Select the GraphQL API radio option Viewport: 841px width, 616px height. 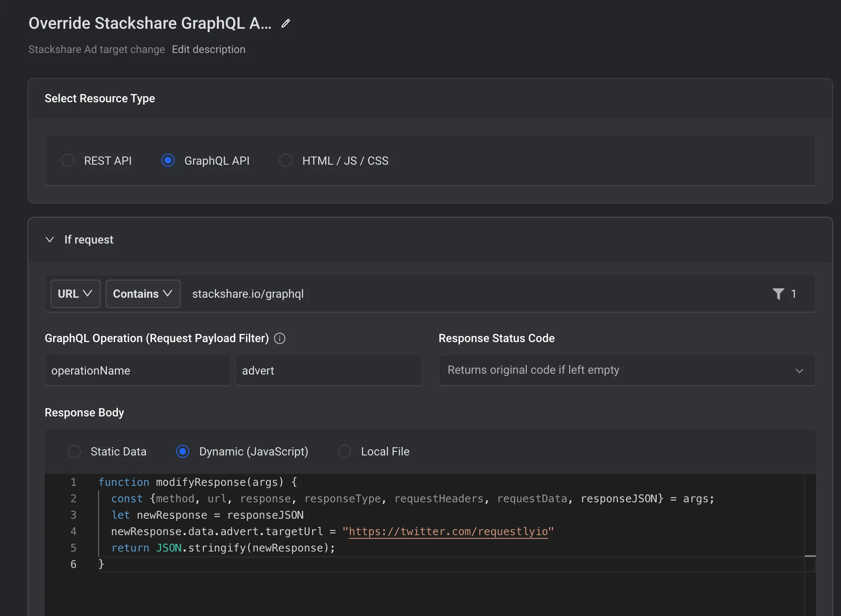168,160
